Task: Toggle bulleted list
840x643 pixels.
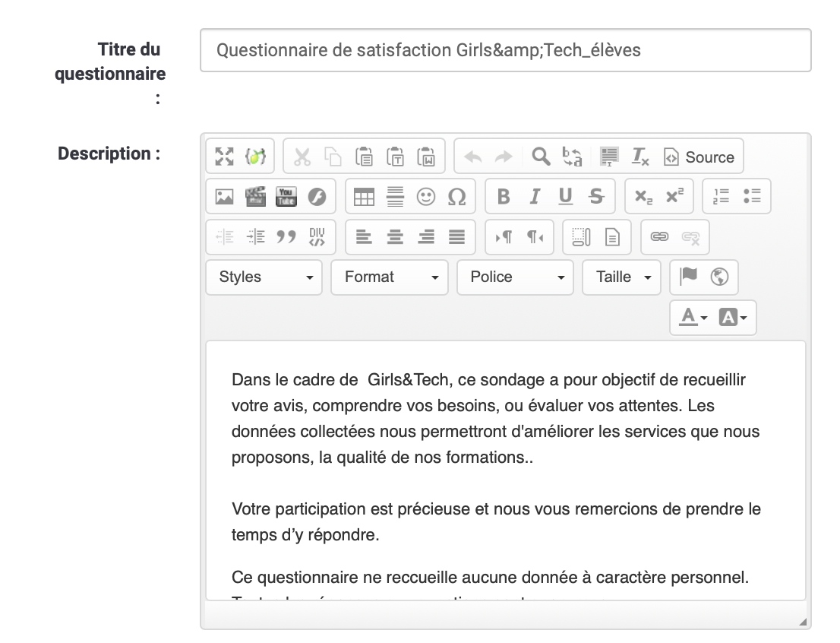Action: (x=752, y=196)
